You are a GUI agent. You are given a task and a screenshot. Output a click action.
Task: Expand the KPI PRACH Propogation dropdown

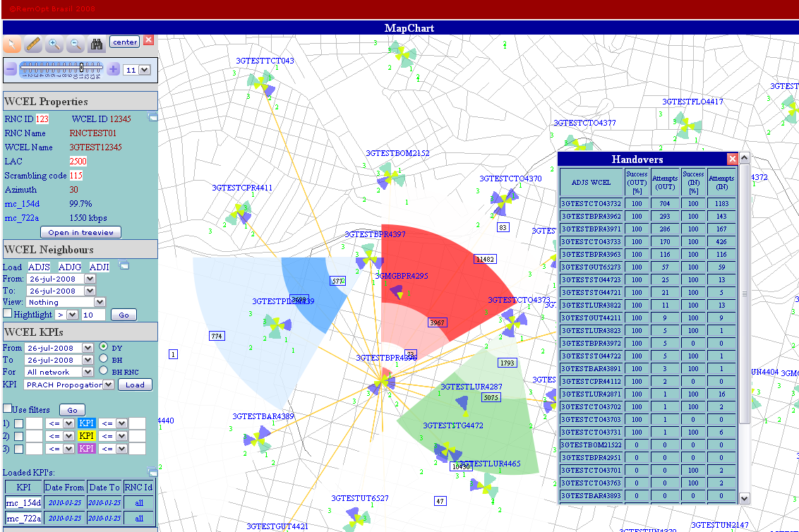tap(68, 385)
